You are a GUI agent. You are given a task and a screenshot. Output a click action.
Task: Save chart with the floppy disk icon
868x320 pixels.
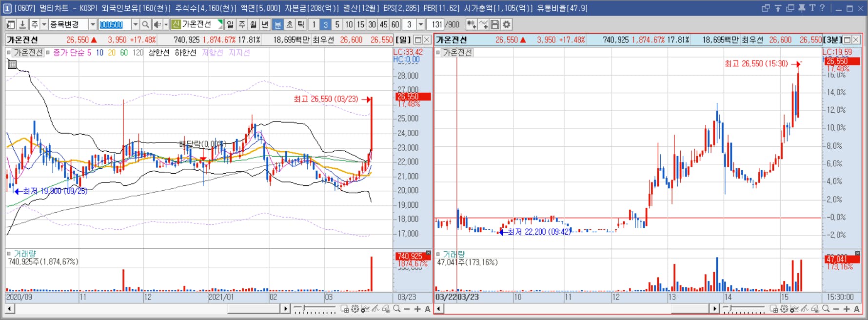[495, 24]
